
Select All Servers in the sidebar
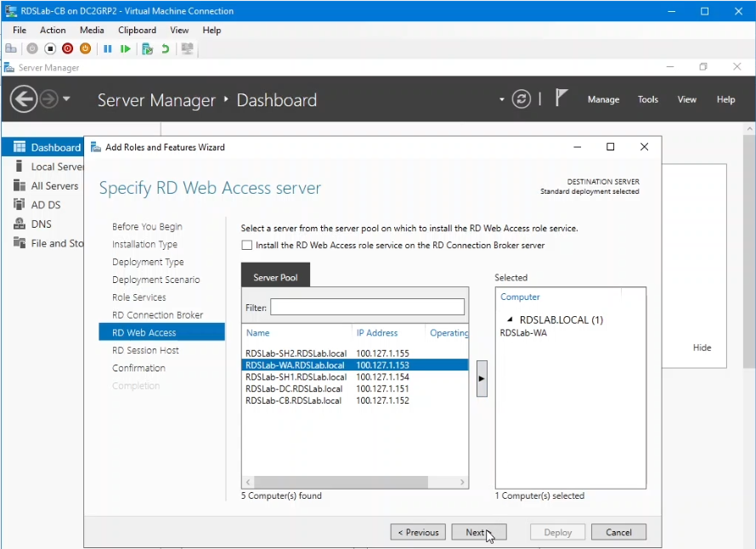[43, 186]
